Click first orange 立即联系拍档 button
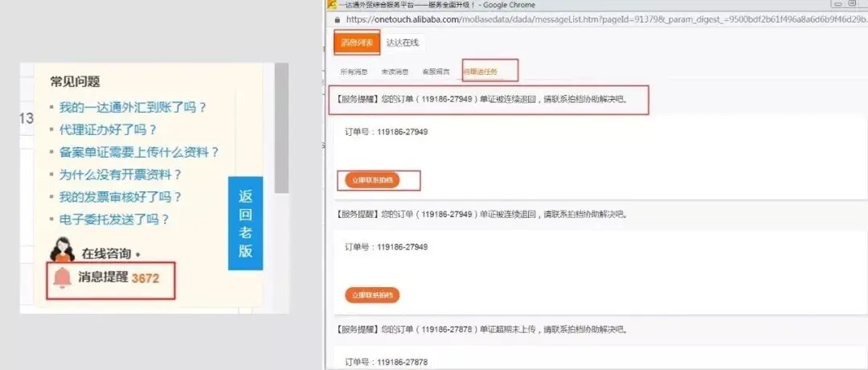The width and height of the screenshot is (868, 370). [x=371, y=180]
